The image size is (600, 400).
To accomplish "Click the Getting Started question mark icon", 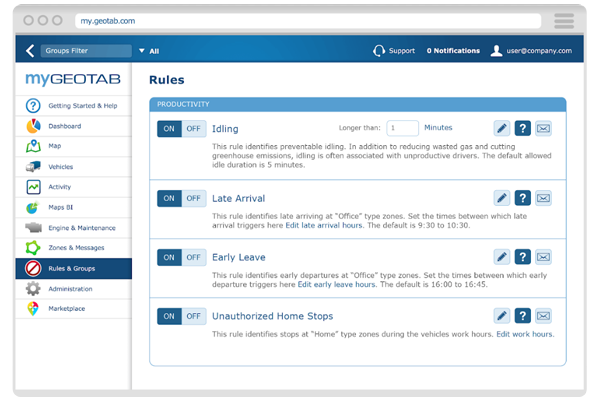I will (x=33, y=106).
